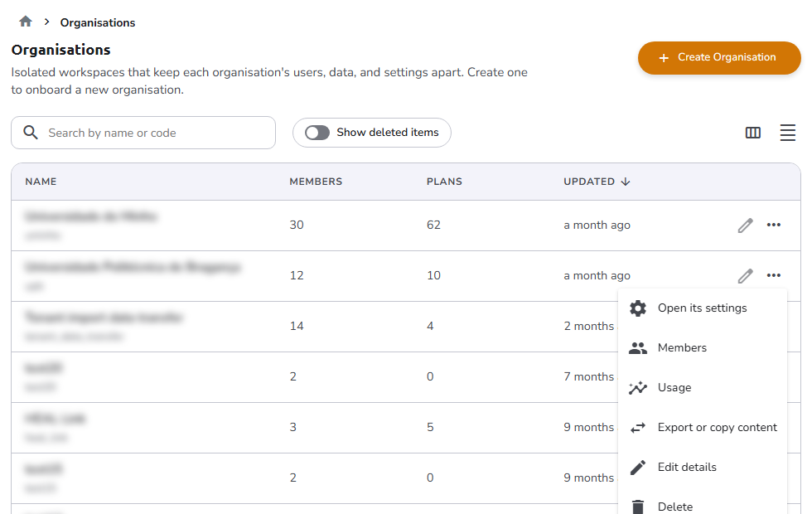
Task: Click the pencil icon beside Edit details
Action: click(637, 468)
